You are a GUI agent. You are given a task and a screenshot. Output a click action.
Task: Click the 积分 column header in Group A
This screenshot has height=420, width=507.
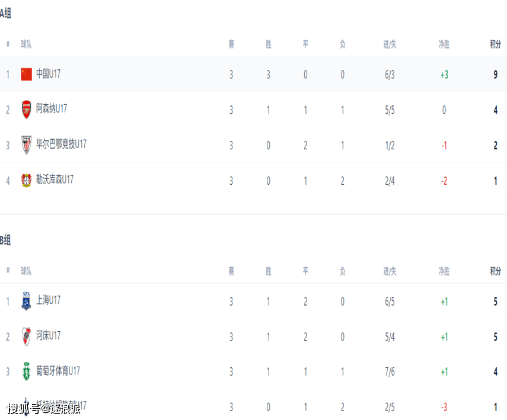(x=495, y=44)
